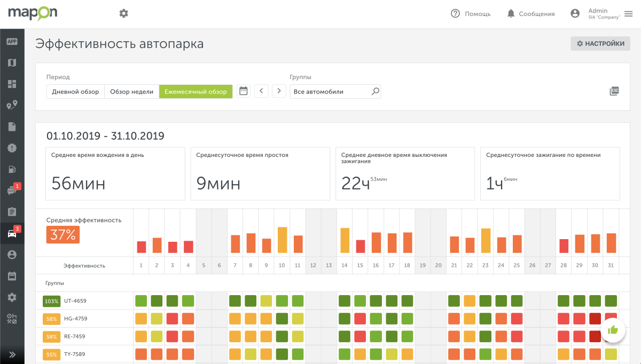Click the gear icon next to Mapon logo
This screenshot has height=364, width=641.
[x=124, y=13]
